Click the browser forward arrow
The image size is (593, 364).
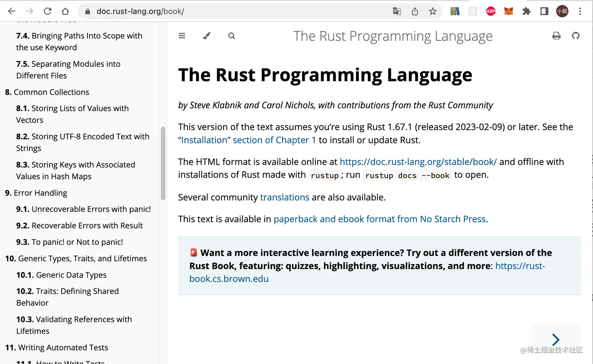pyautogui.click(x=29, y=11)
